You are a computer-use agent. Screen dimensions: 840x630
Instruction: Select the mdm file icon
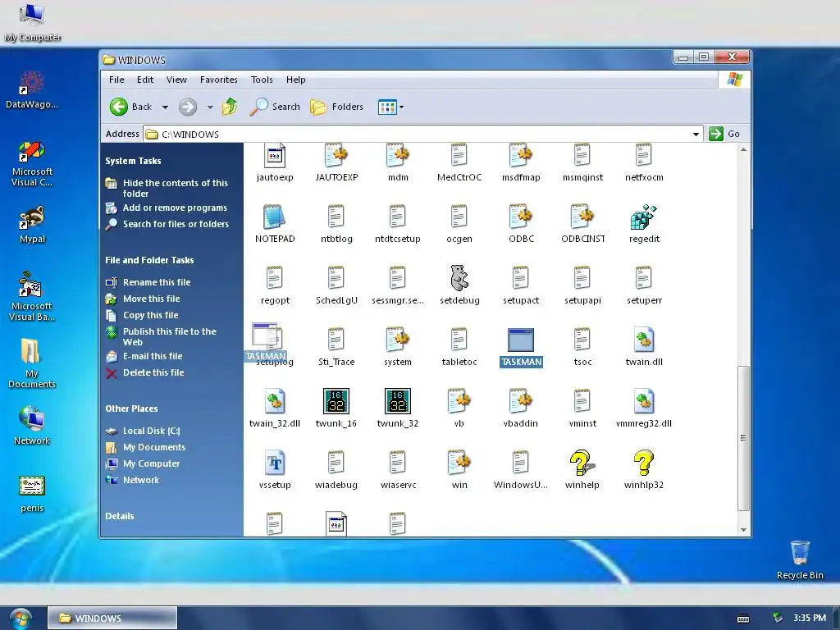tap(398, 156)
